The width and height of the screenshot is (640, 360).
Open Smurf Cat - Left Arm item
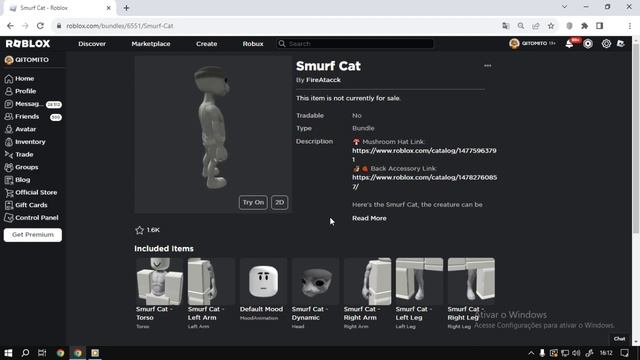(211, 293)
